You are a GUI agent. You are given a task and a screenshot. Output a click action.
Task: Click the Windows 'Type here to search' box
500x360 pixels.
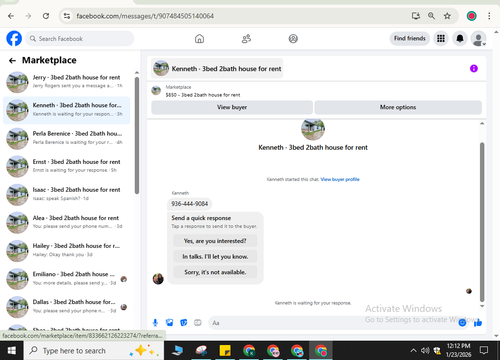(94, 351)
